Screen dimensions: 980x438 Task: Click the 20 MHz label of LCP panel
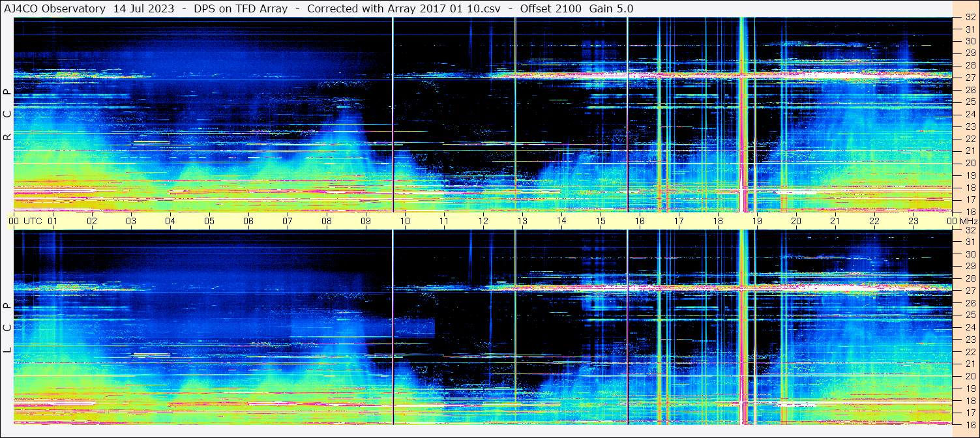(970, 375)
